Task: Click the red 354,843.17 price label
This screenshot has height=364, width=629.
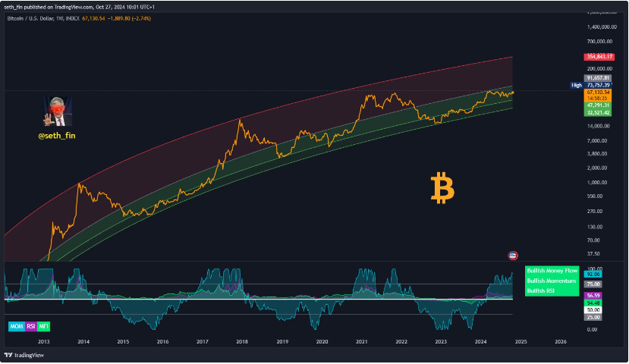Action: [598, 57]
